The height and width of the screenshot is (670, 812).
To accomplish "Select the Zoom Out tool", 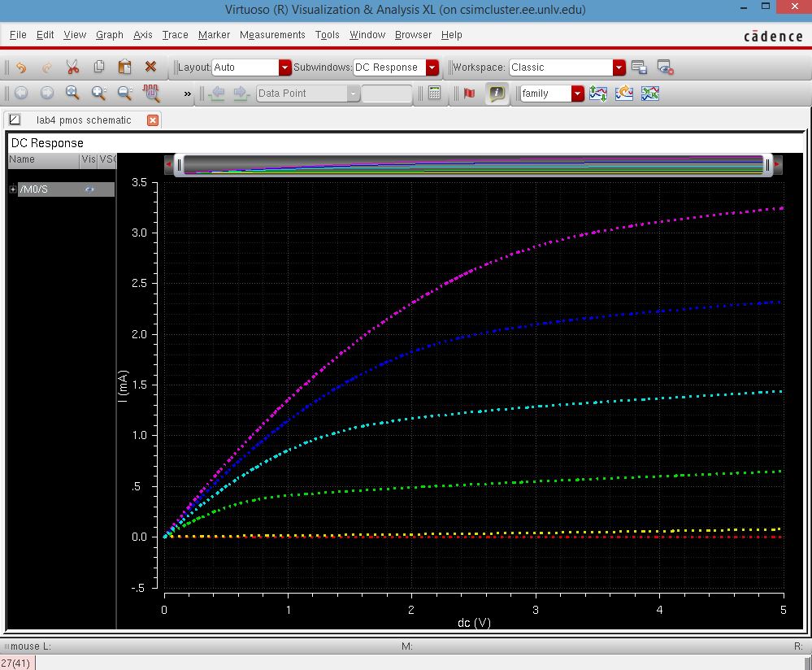I will tap(124, 94).
